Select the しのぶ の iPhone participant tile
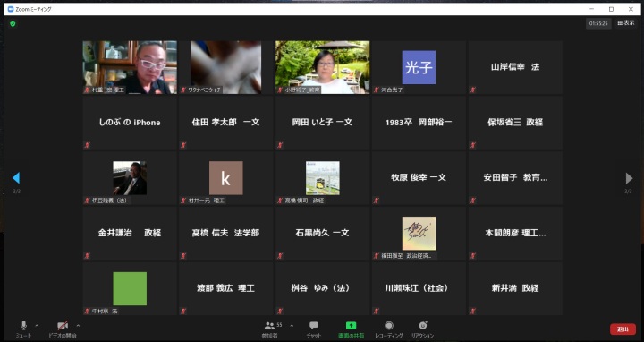 [130, 123]
